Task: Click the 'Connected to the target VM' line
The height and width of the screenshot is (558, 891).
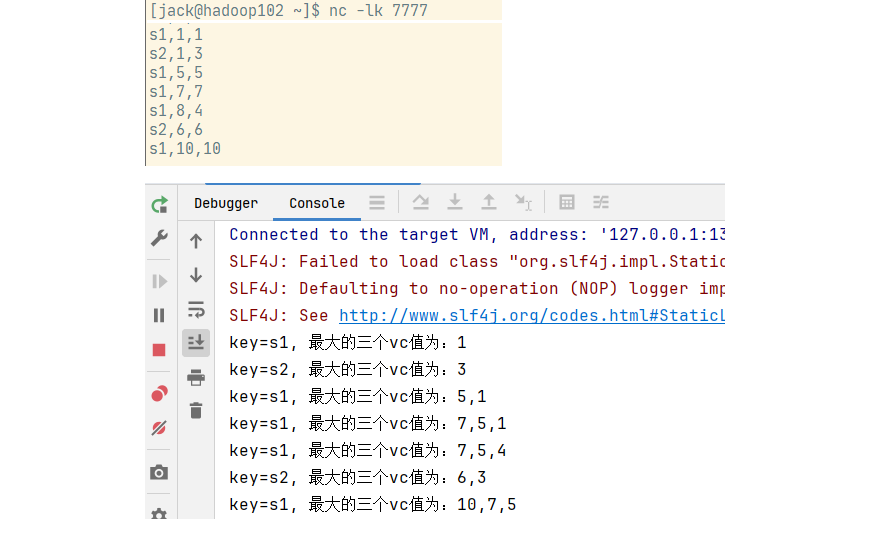Action: coord(477,235)
